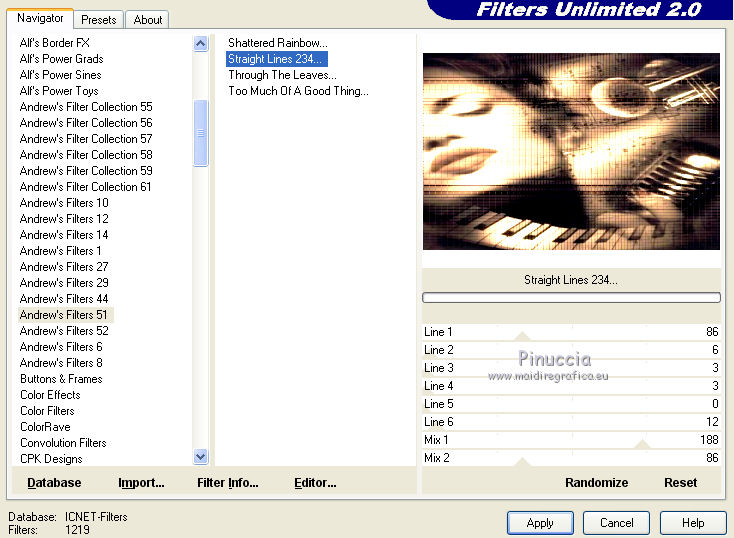Select Alf's Power Sines category
734x538 pixels.
coord(60,74)
